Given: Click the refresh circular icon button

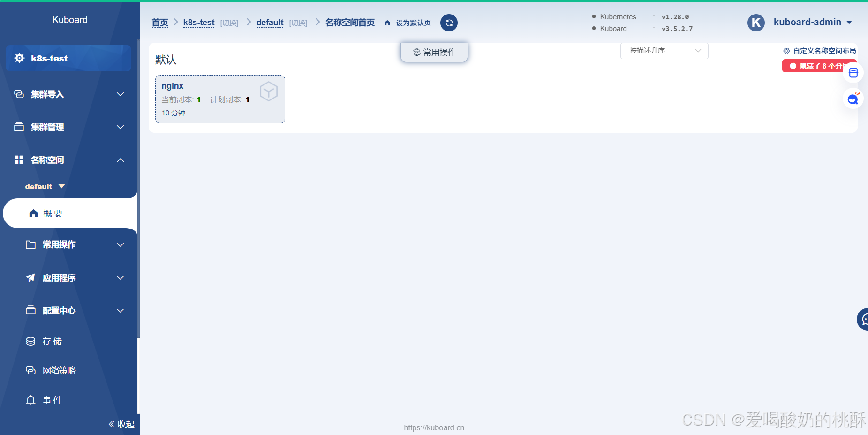Looking at the screenshot, I should pos(449,23).
